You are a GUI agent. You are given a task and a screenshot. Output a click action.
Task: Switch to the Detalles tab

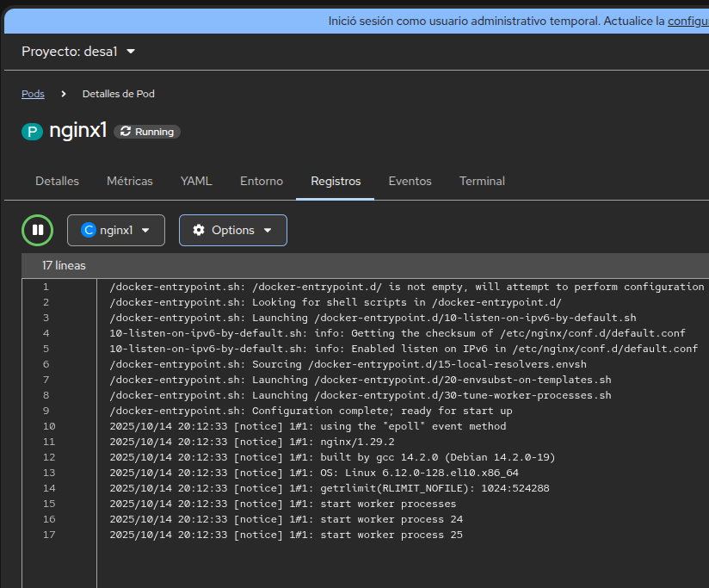coord(57,181)
